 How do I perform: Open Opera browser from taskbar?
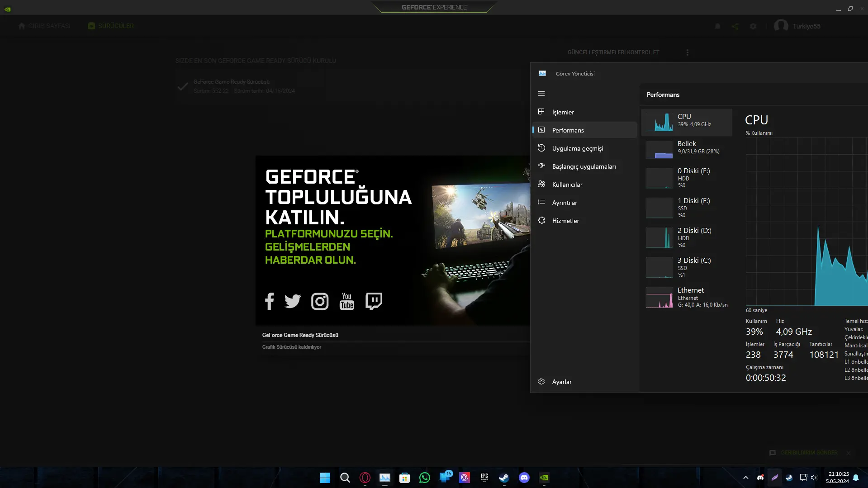pos(365,478)
